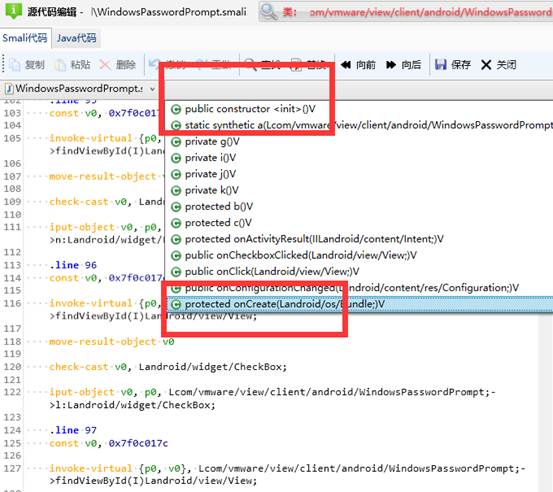This screenshot has width=553, height=492.
Task: Click the class search magnifier icon
Action: [x=269, y=11]
